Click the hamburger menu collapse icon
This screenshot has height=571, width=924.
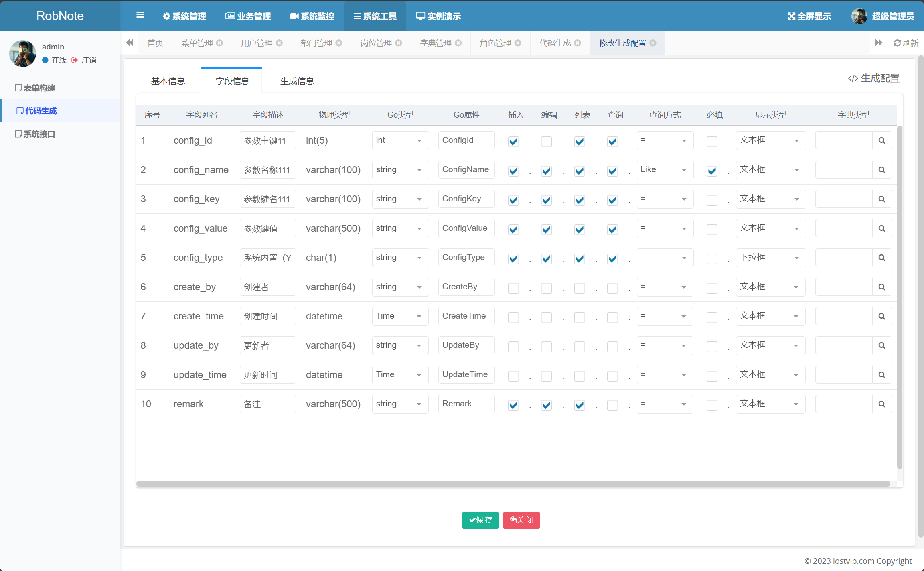click(140, 15)
